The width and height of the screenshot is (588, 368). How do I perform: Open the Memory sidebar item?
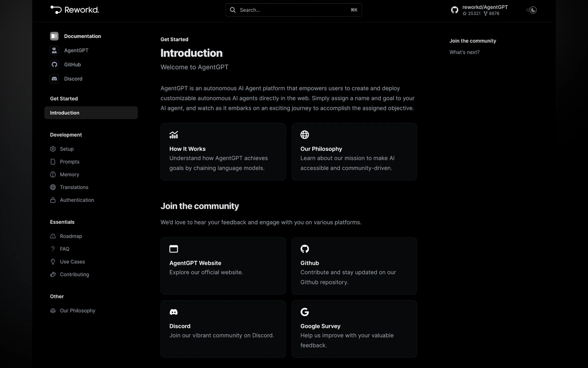[69, 174]
